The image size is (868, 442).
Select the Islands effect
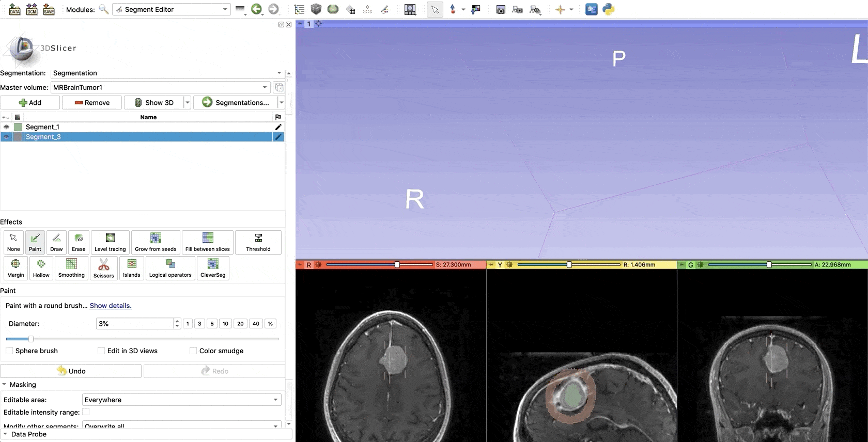pyautogui.click(x=132, y=268)
